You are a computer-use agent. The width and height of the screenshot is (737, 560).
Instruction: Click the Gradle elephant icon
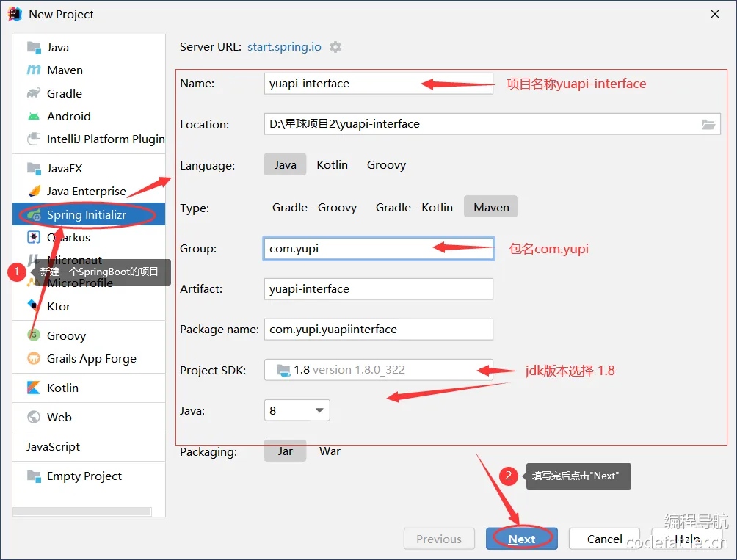(x=34, y=93)
